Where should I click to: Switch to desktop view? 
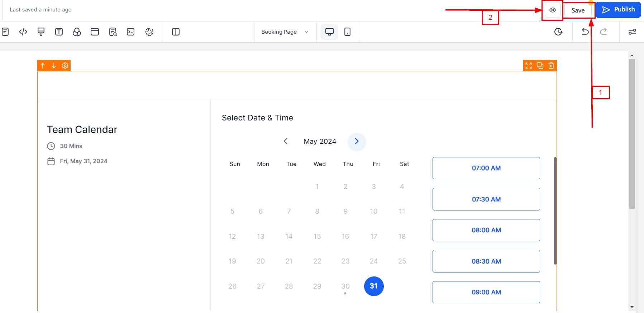(x=329, y=32)
